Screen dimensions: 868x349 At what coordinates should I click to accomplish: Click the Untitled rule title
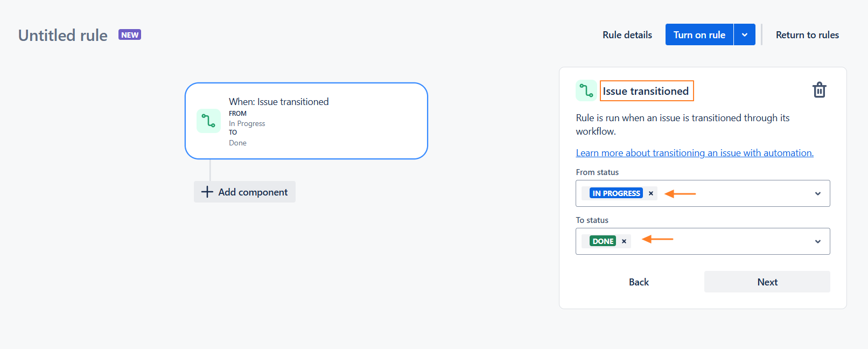click(x=63, y=36)
